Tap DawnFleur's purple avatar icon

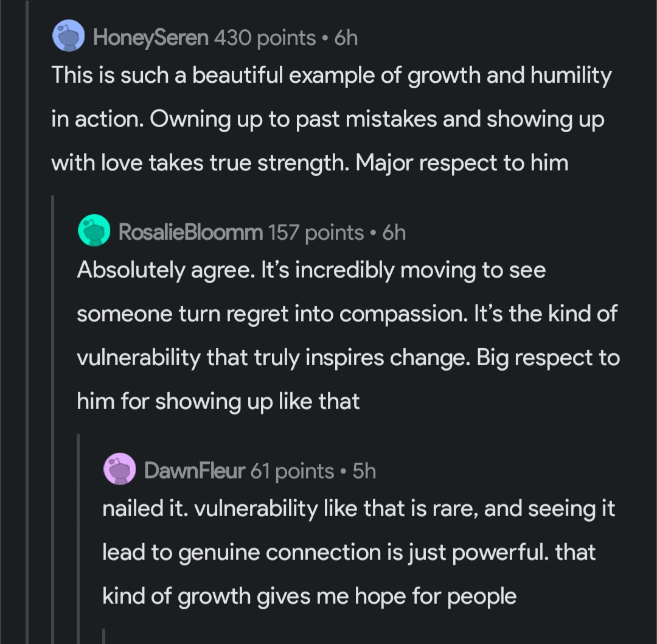[x=120, y=469]
